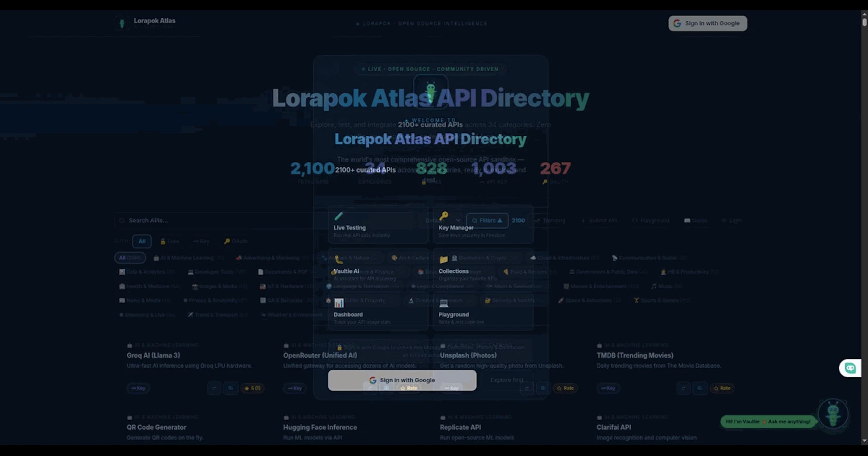This screenshot has height=456, width=868.
Task: Click the 'Hi! I'm Vaultie' chat prompt bubble
Action: pyautogui.click(x=768, y=421)
